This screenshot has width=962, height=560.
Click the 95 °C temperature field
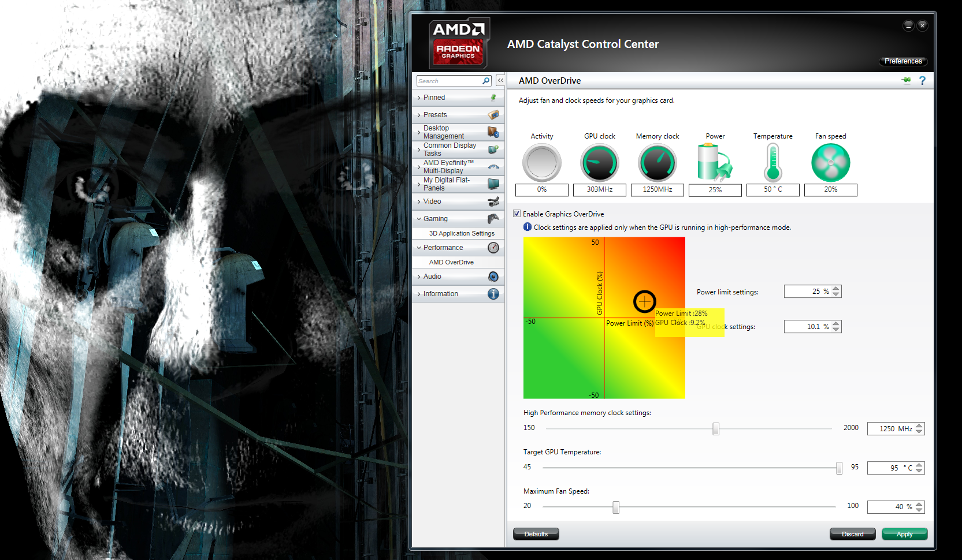pos(896,468)
